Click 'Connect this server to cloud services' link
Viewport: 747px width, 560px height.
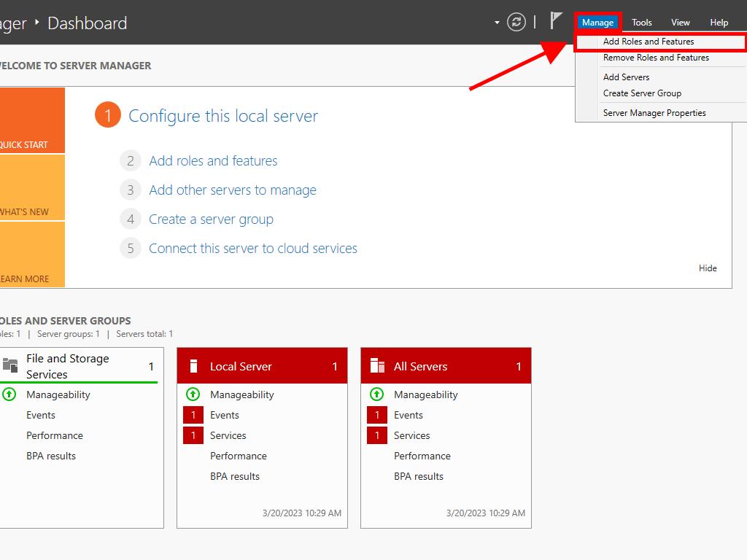[253, 249]
